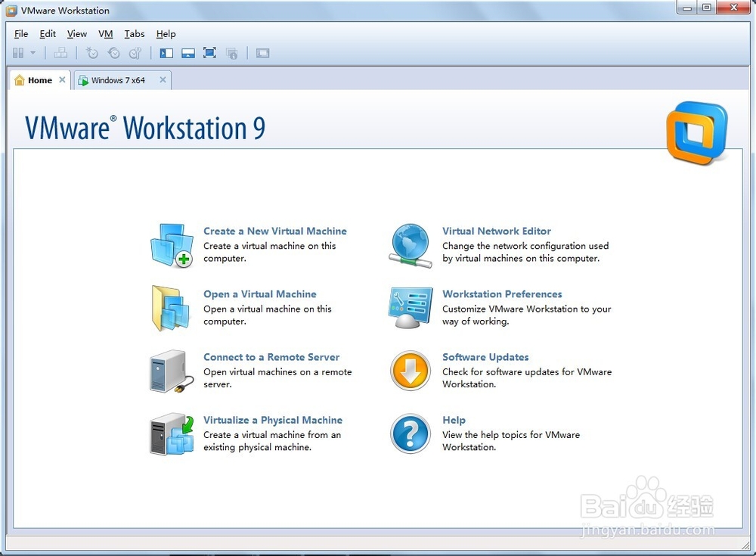
Task: Click text 'Create a virtual machine from an existing physical machine.'
Action: click(x=272, y=441)
